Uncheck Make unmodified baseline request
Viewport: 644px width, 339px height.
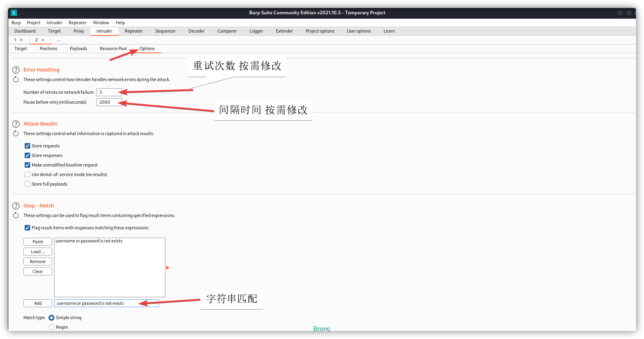pos(27,165)
